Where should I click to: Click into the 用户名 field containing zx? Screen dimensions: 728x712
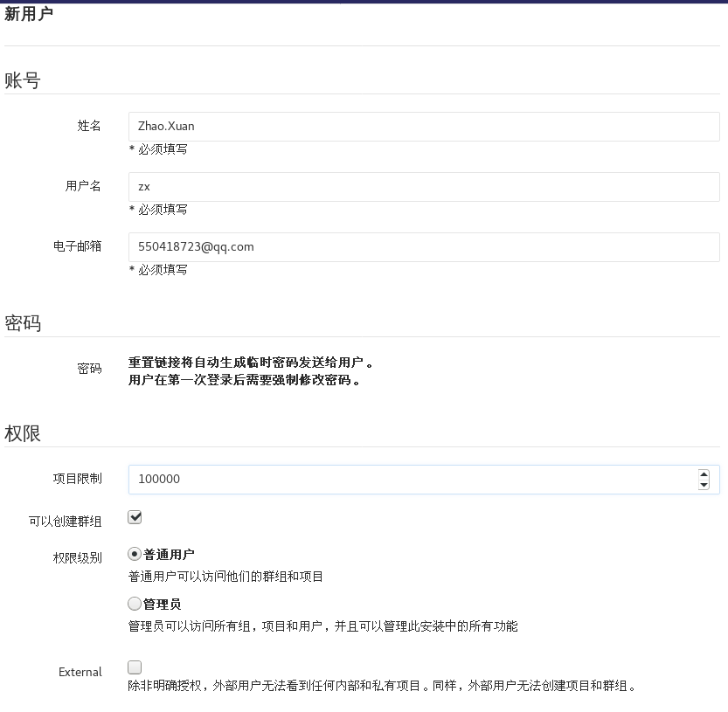(x=424, y=187)
